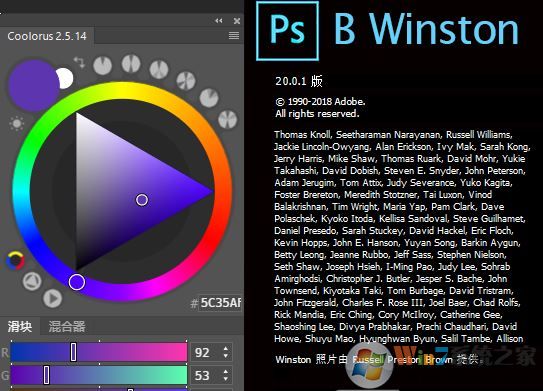Click the name Christopher J. Butler
This screenshot has height=391, width=543.
coord(370,278)
